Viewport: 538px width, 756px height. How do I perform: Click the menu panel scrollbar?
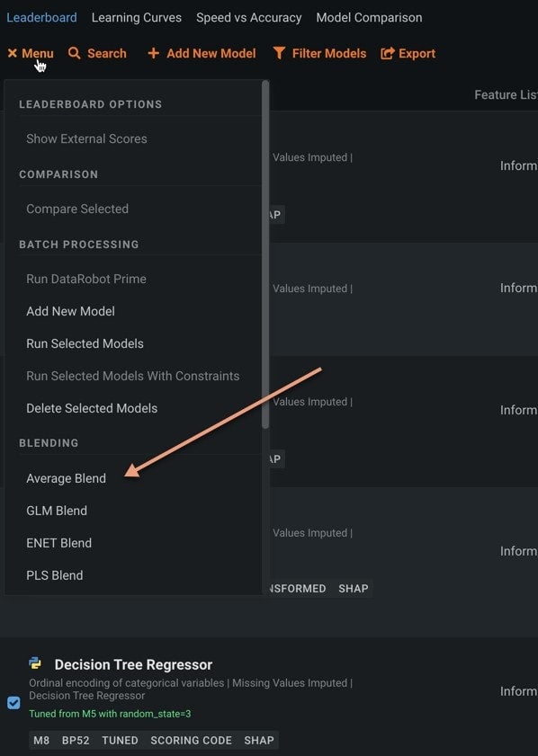point(265,254)
